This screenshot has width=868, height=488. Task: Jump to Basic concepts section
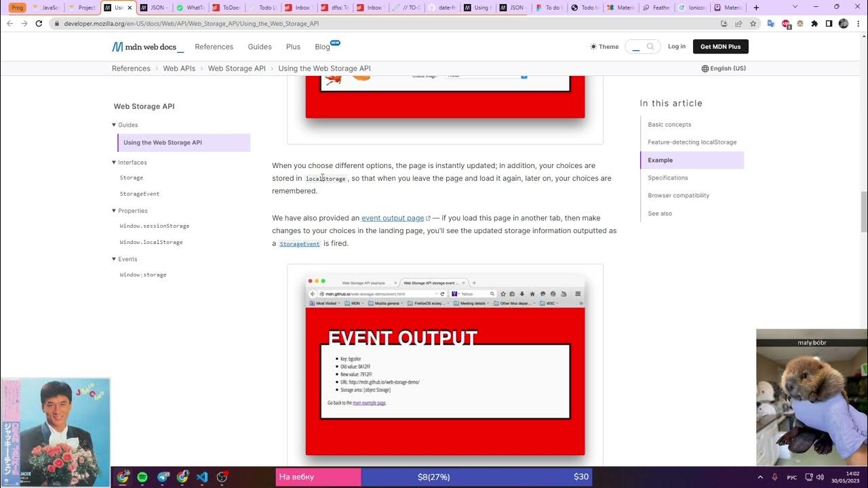coord(669,125)
